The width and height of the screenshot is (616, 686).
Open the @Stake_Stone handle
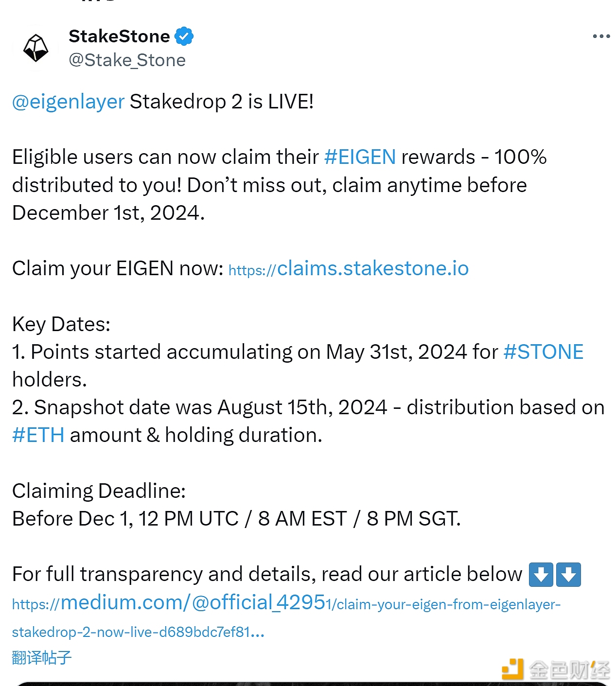127,60
